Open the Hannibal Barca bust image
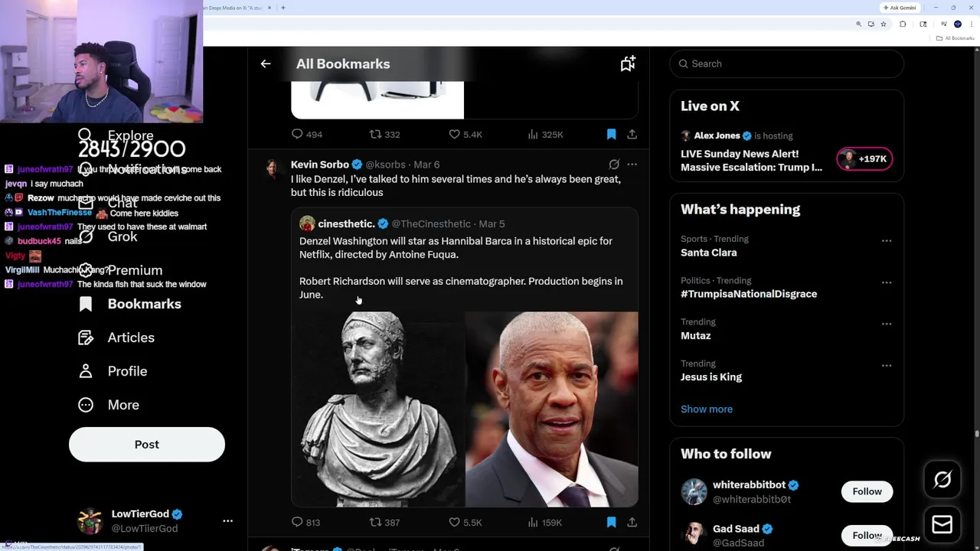 pyautogui.click(x=378, y=409)
